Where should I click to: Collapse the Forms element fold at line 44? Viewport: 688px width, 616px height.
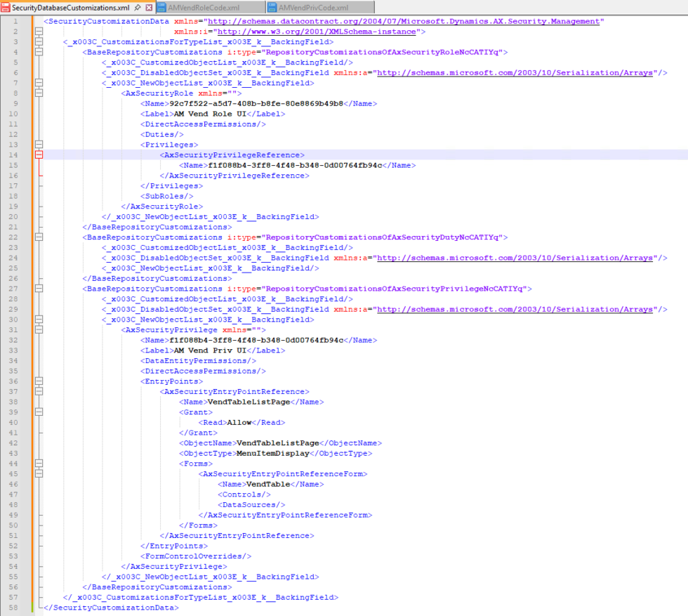tap(38, 463)
